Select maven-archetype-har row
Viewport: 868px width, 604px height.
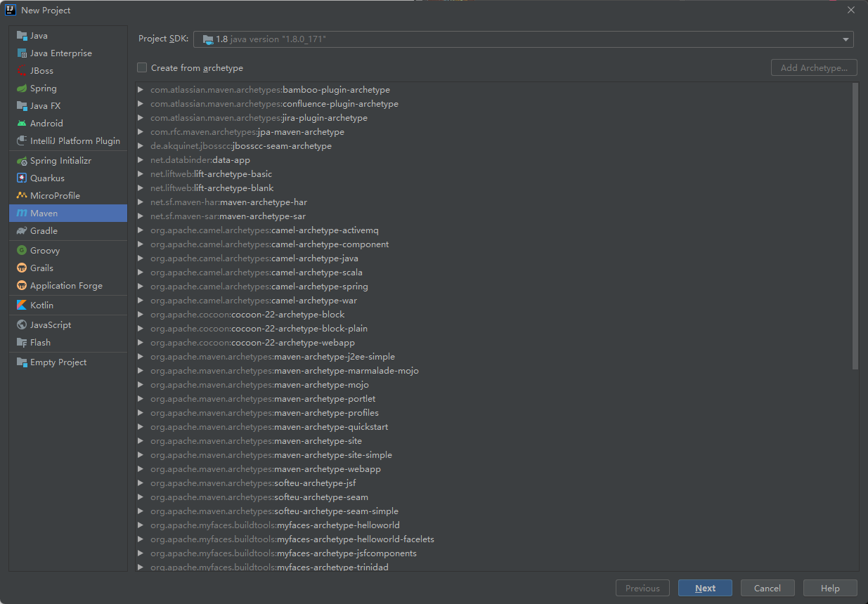[x=493, y=202]
